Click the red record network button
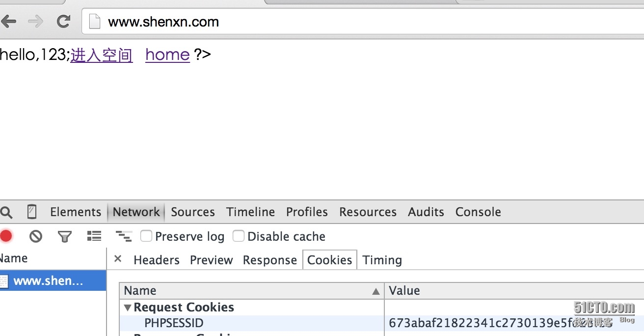This screenshot has width=644, height=336. pos(6,236)
